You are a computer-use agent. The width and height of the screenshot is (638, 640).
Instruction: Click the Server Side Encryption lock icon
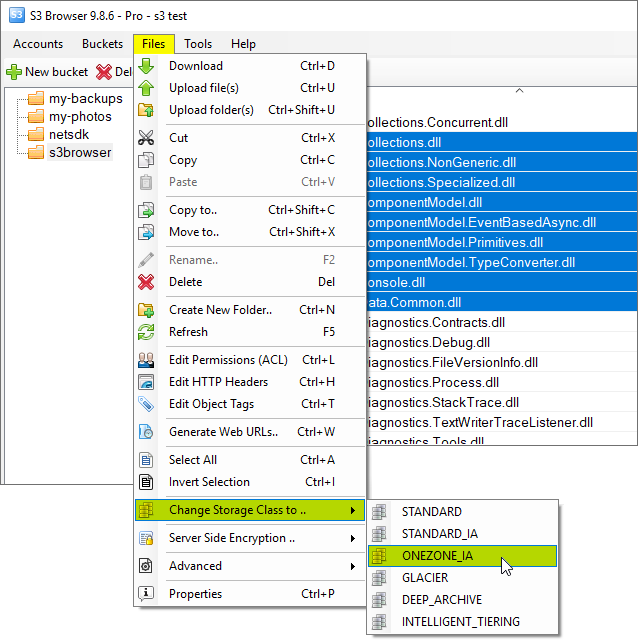(x=146, y=538)
